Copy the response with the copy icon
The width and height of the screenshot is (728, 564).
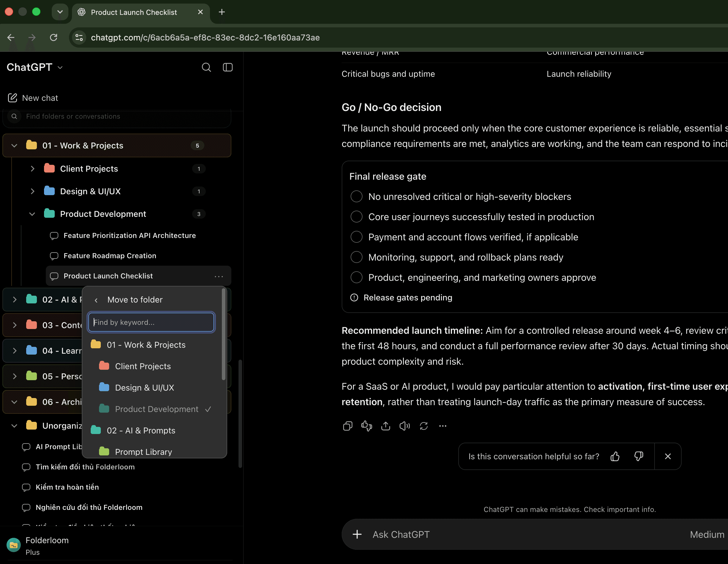348,426
